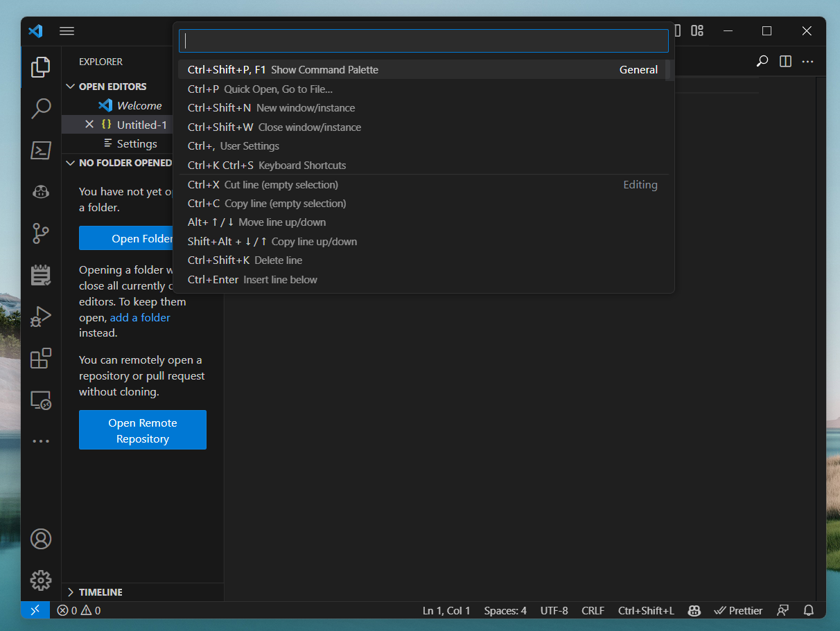Click Ctrl+Shift+L item in status bar

click(646, 610)
